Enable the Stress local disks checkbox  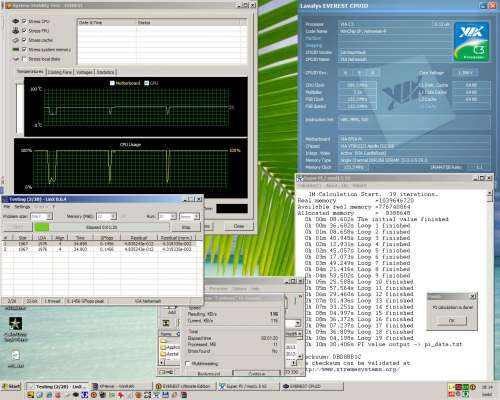click(x=24, y=59)
